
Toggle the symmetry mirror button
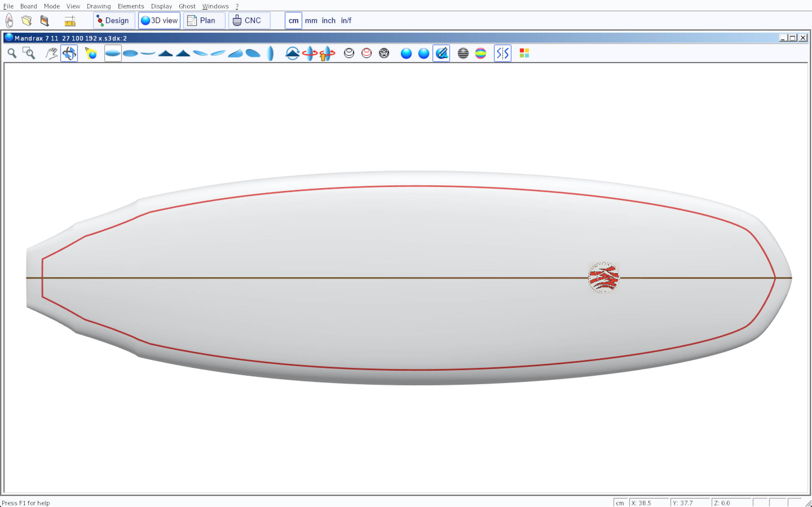502,53
